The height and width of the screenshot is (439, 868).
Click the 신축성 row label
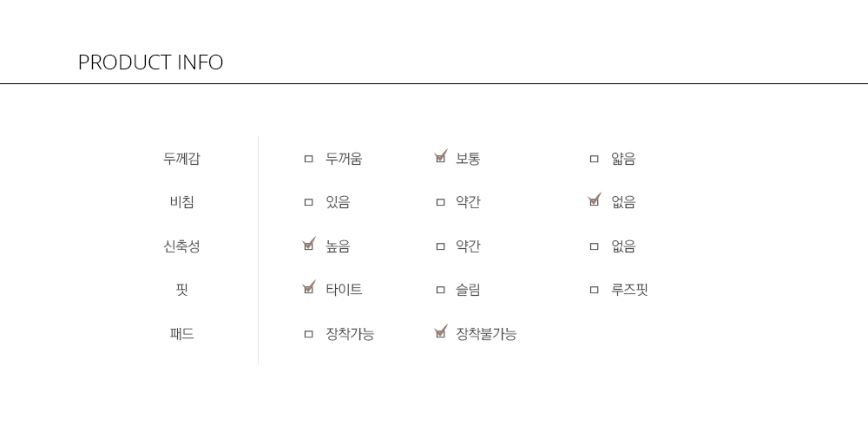[x=181, y=246]
